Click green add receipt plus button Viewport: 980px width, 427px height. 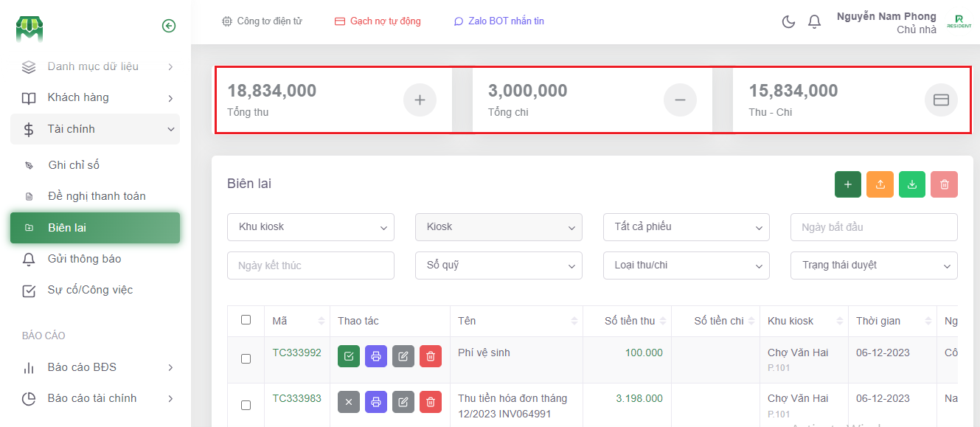tap(847, 184)
